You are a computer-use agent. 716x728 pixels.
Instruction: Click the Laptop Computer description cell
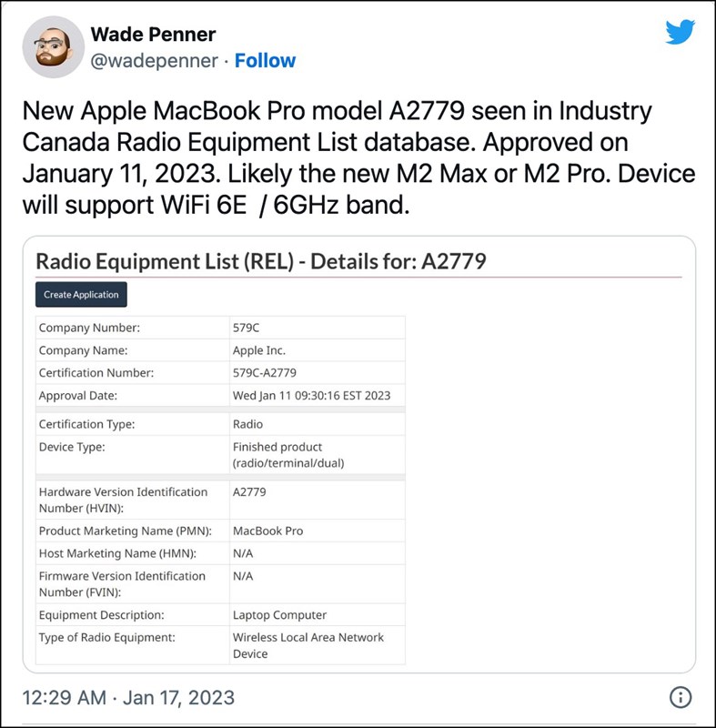tap(318, 615)
